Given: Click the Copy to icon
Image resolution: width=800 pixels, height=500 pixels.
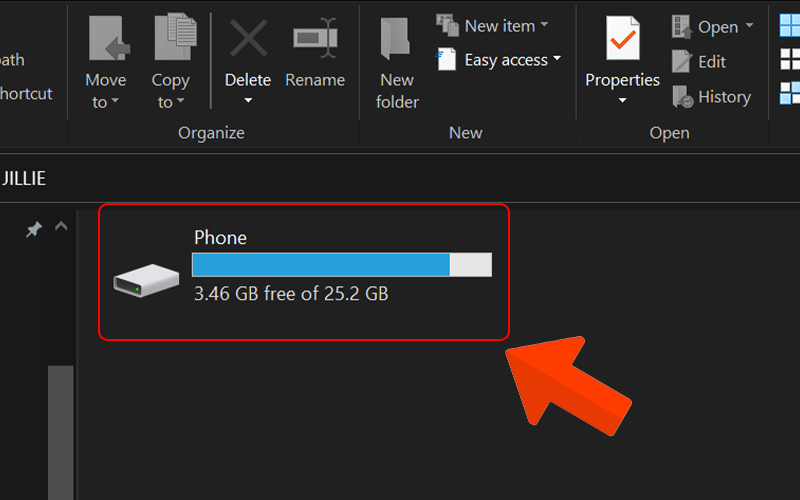Looking at the screenshot, I should coord(171,38).
